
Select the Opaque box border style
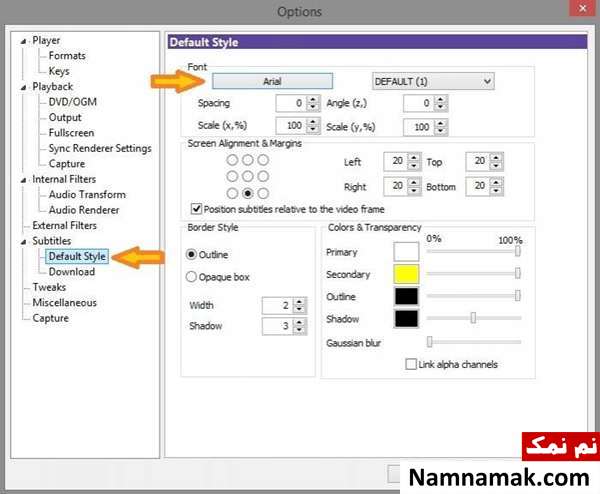[x=191, y=277]
